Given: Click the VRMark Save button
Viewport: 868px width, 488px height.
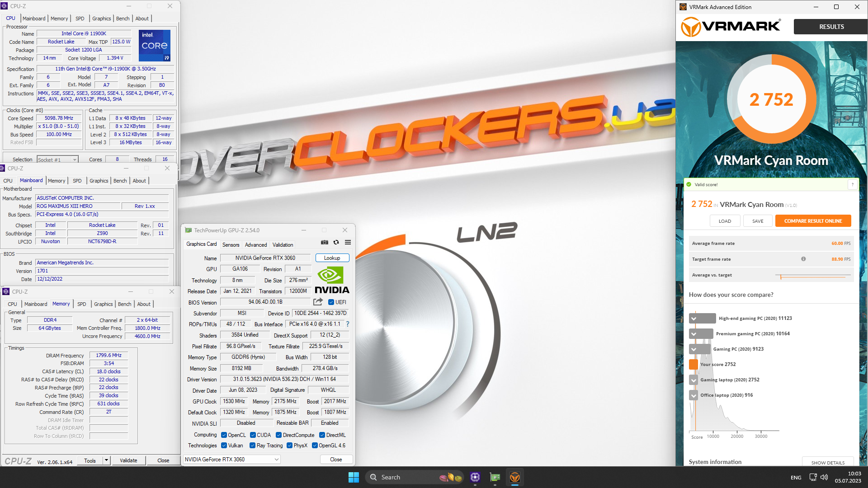Looking at the screenshot, I should point(758,221).
